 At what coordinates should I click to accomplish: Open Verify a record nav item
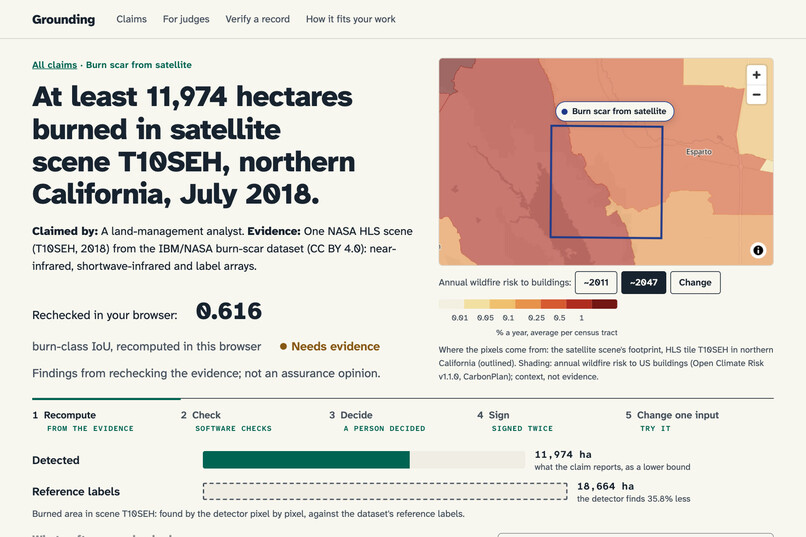(258, 19)
